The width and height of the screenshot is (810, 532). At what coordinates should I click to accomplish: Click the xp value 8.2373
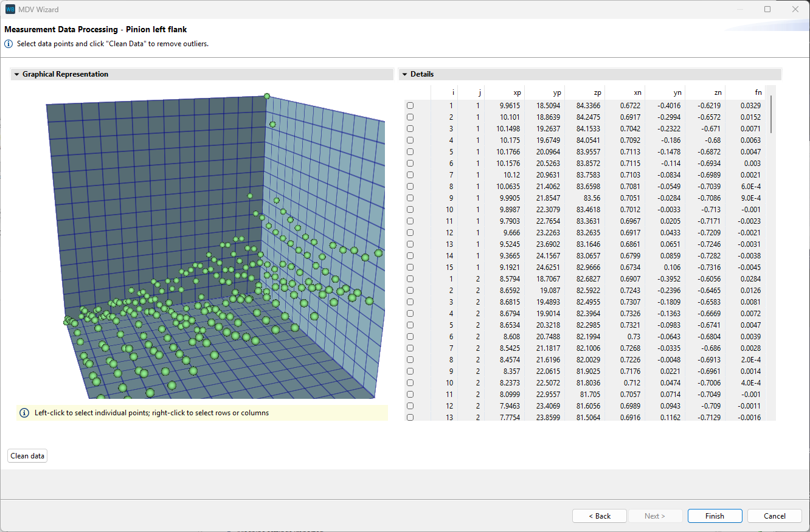point(510,383)
